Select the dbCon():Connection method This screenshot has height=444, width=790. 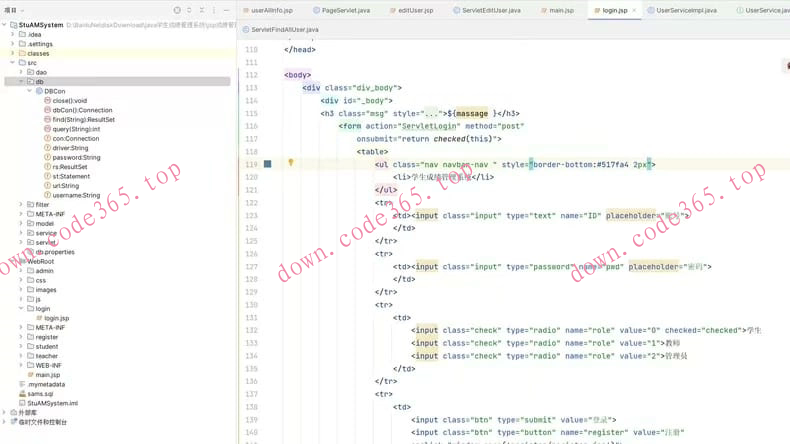82,110
